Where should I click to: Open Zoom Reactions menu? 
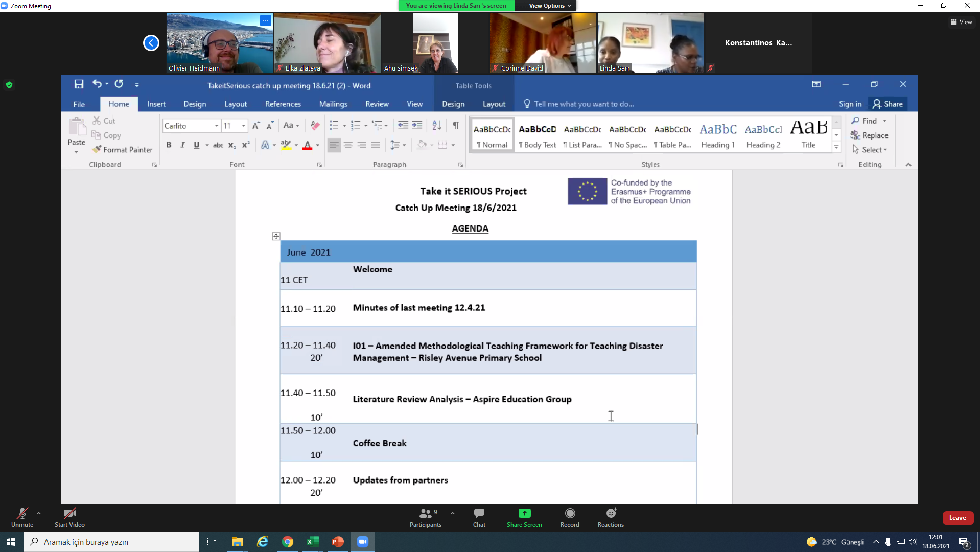click(x=611, y=517)
